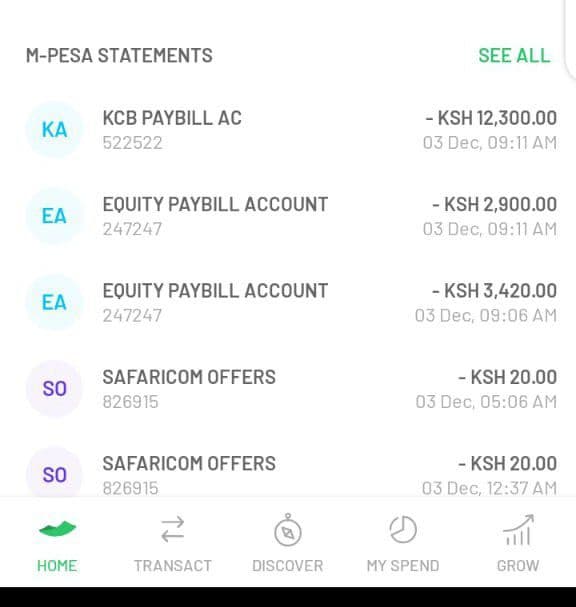Tap the KA avatar for KCB Paybill

click(x=54, y=129)
